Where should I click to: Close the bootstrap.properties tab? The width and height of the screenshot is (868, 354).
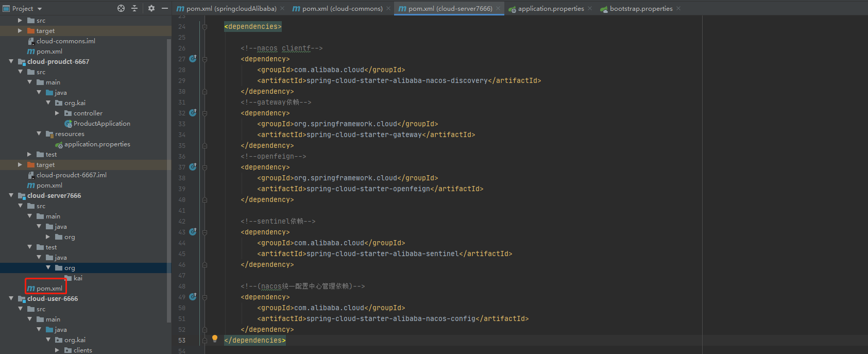coord(678,9)
